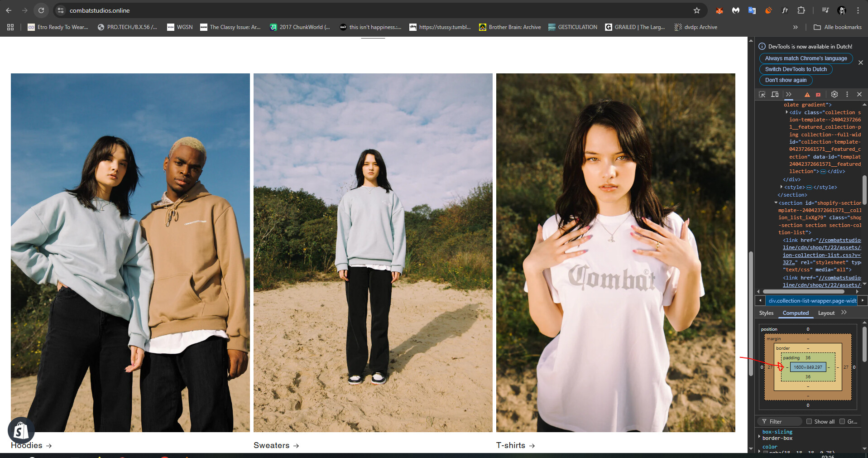Open the orange megaphone extension
Image resolution: width=868 pixels, height=458 pixels.
click(x=768, y=10)
